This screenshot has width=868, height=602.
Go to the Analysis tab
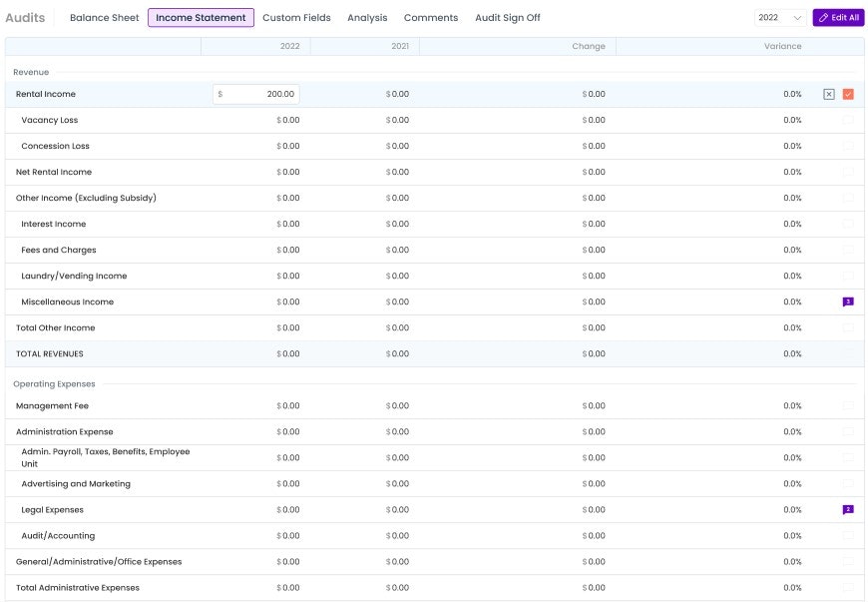tap(367, 18)
